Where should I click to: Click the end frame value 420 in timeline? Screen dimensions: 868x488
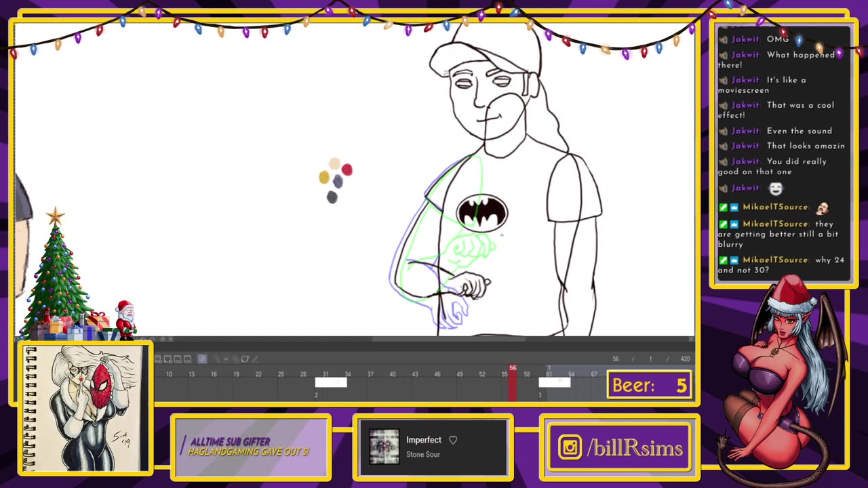[685, 359]
